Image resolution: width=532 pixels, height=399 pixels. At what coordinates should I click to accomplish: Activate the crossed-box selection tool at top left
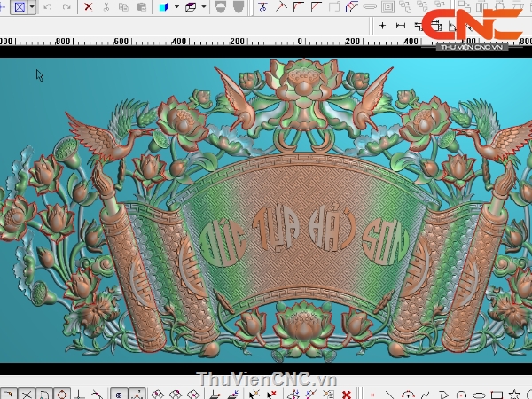18,7
